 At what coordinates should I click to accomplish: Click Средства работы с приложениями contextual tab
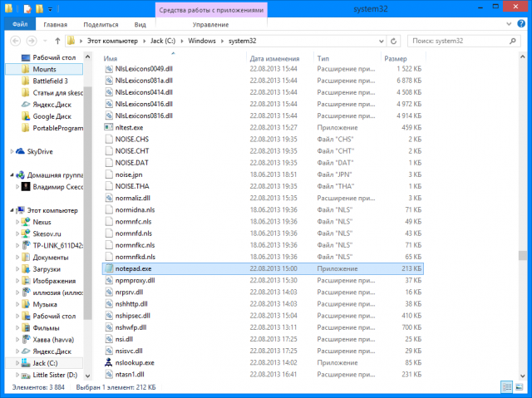coord(211,10)
